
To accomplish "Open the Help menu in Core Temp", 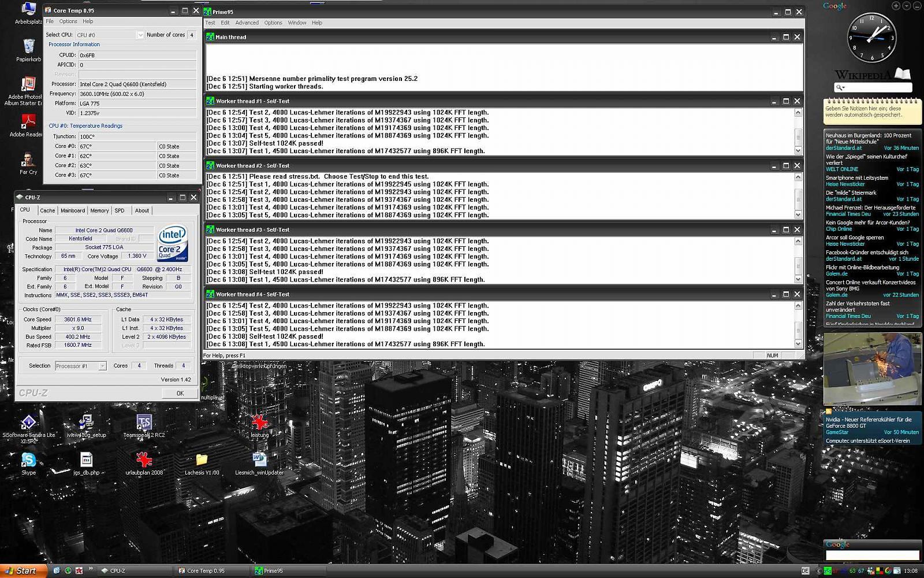I will point(88,21).
